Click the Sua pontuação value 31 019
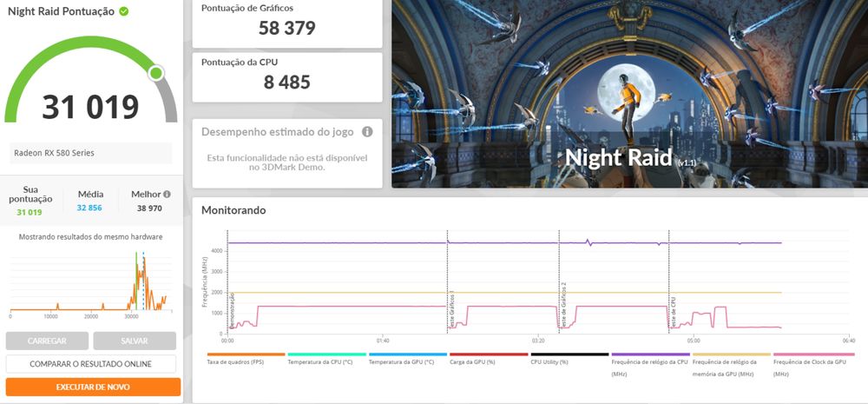Viewport: 868px width, 404px height. pyautogui.click(x=29, y=212)
